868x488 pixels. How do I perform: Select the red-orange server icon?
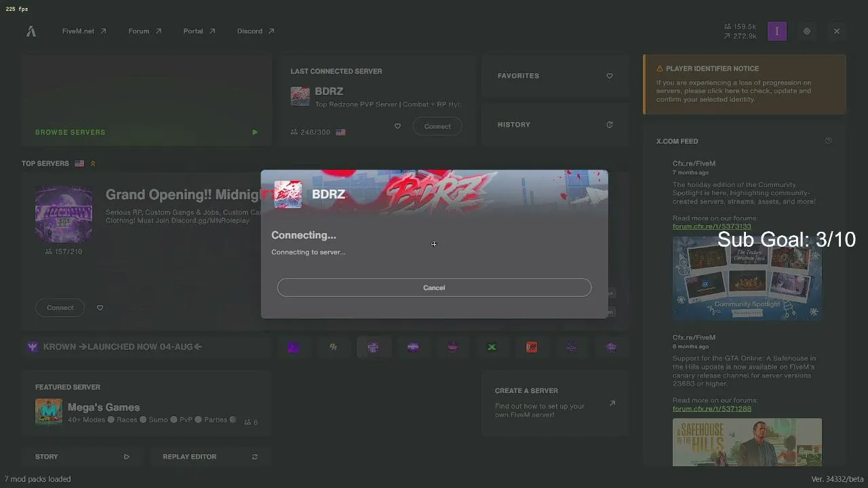pos(532,347)
